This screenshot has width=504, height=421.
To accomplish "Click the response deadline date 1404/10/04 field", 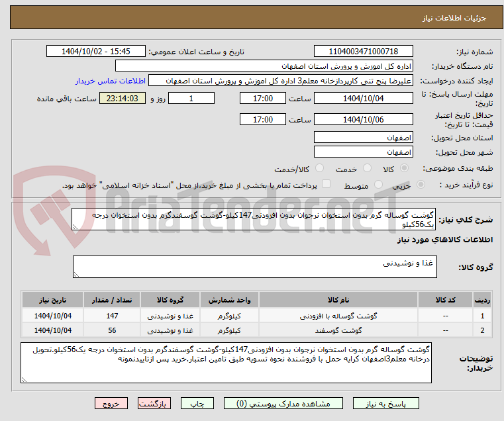I will click(x=363, y=99).
